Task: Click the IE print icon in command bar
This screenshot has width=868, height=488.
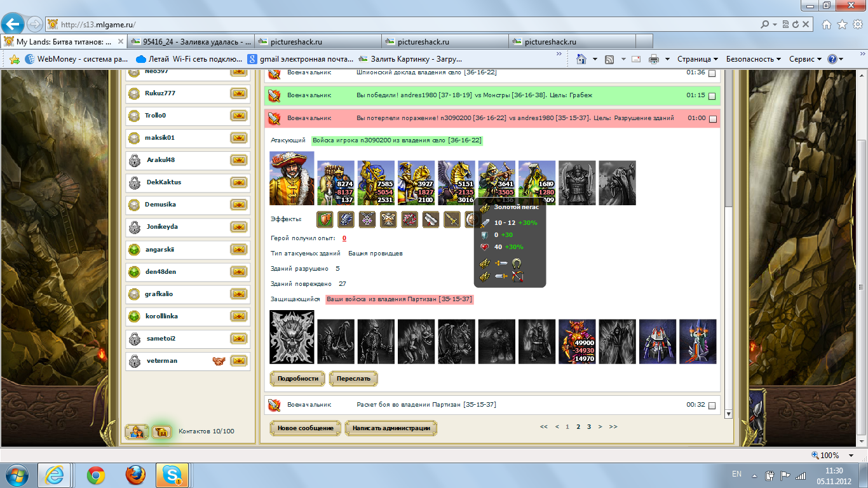Action: tap(654, 59)
